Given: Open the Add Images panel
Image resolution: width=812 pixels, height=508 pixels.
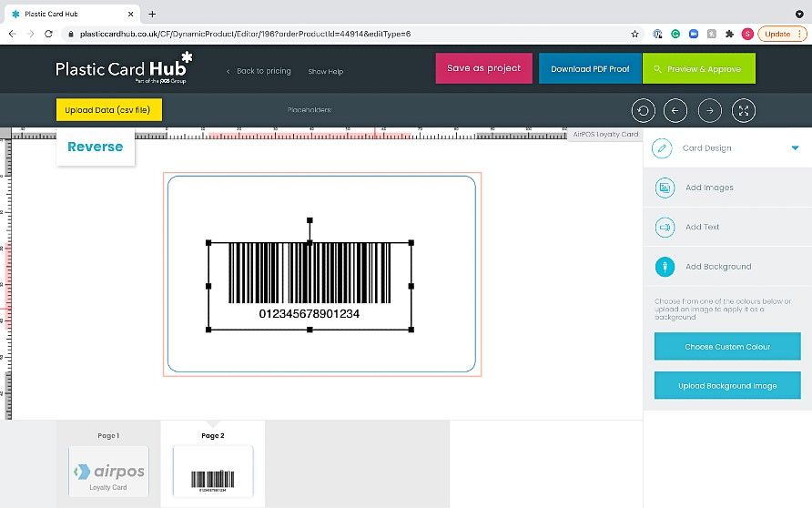Looking at the screenshot, I should [x=727, y=188].
